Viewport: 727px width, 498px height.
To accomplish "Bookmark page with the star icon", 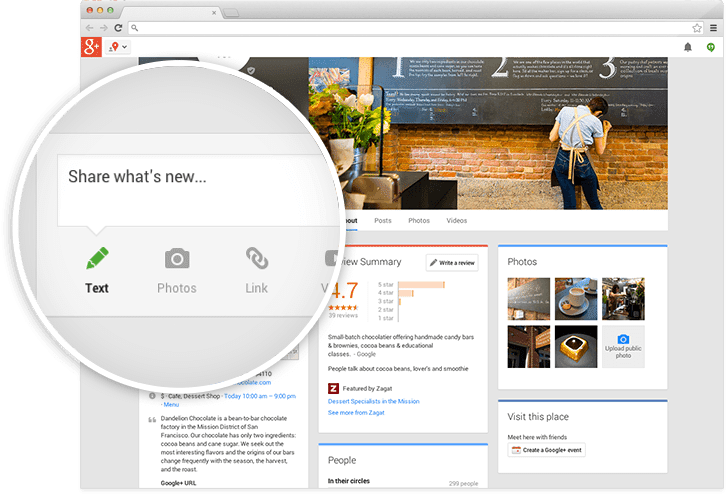I will (697, 27).
